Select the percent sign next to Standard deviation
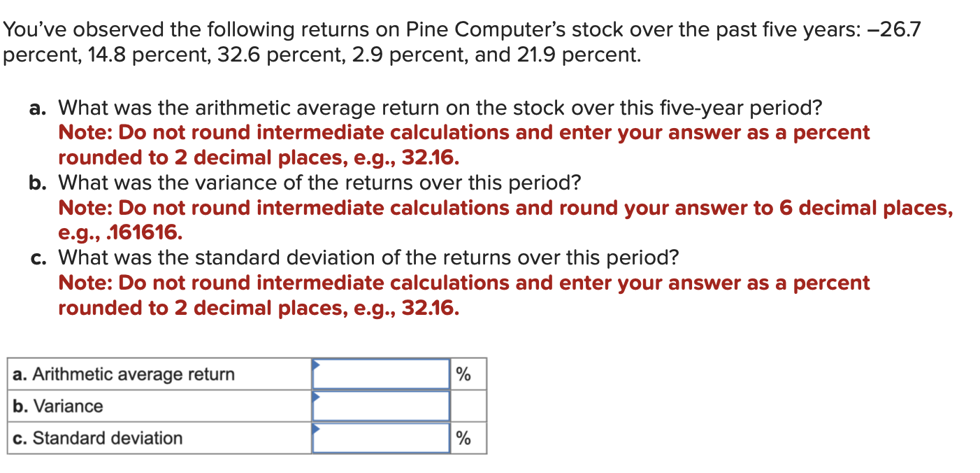980x473 pixels. click(464, 439)
